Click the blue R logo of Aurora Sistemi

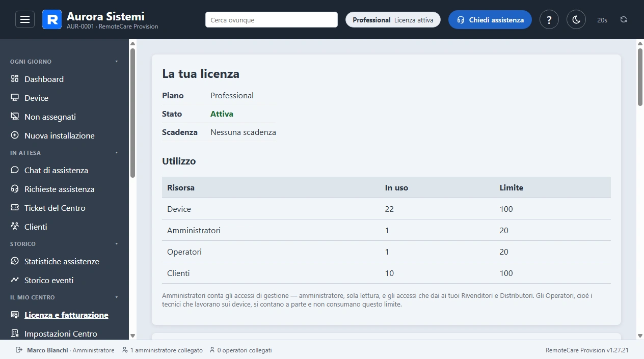[x=52, y=19]
